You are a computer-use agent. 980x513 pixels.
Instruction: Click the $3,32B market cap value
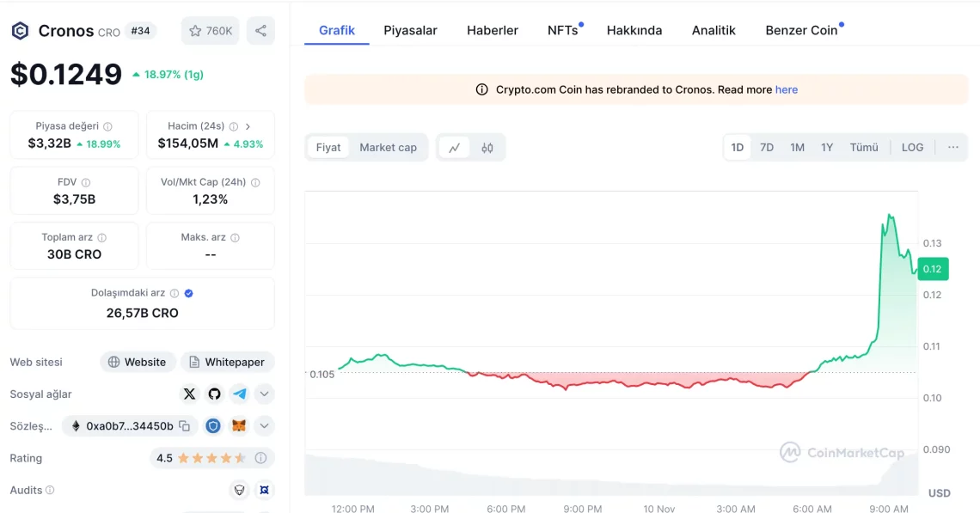[49, 144]
